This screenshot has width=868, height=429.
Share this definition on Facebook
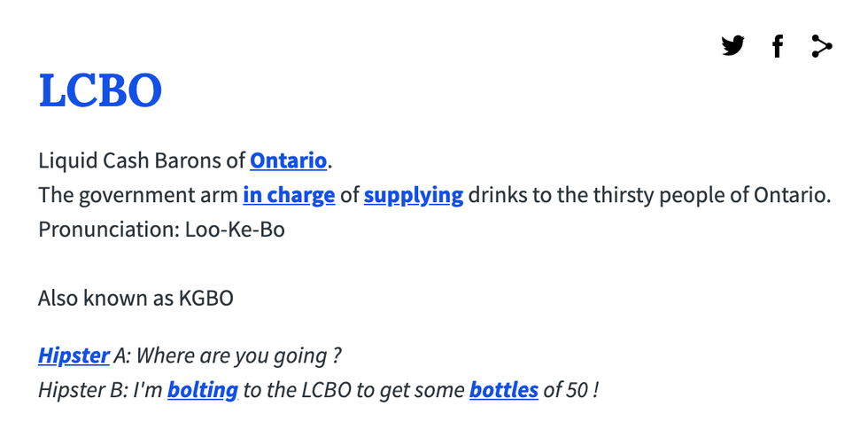777,46
